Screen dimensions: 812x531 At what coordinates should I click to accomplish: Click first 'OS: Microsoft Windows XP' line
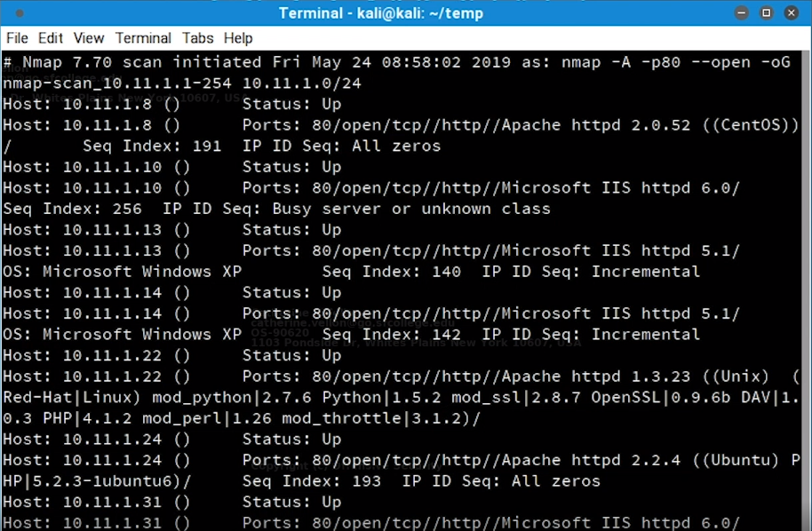click(x=122, y=272)
